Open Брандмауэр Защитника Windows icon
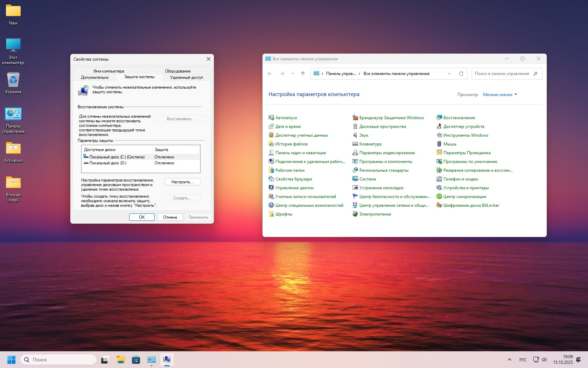This screenshot has width=588, height=368. (x=355, y=118)
